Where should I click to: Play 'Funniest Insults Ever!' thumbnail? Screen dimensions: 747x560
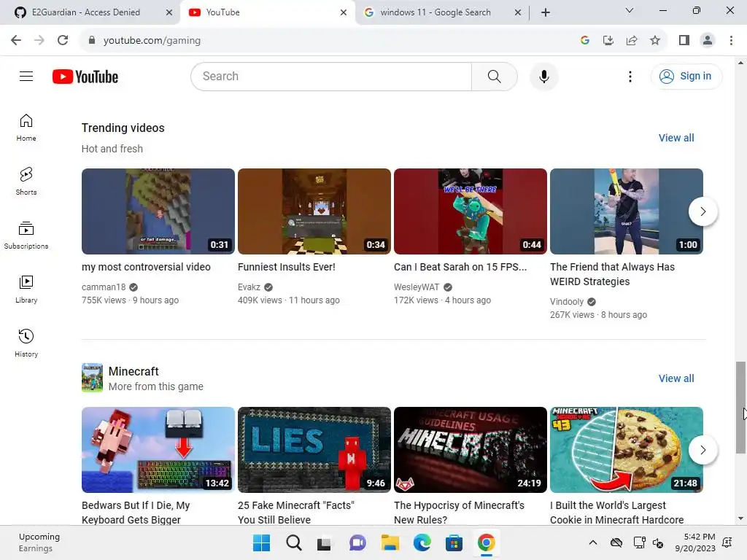314,211
